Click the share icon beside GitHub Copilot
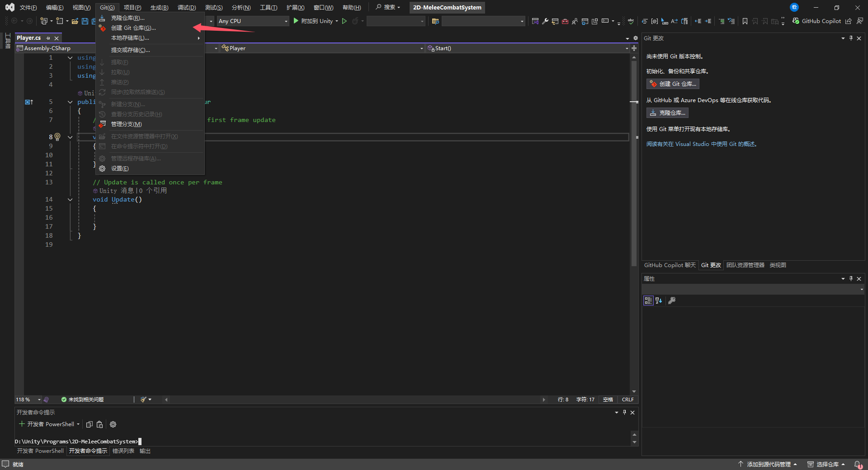 pos(849,21)
